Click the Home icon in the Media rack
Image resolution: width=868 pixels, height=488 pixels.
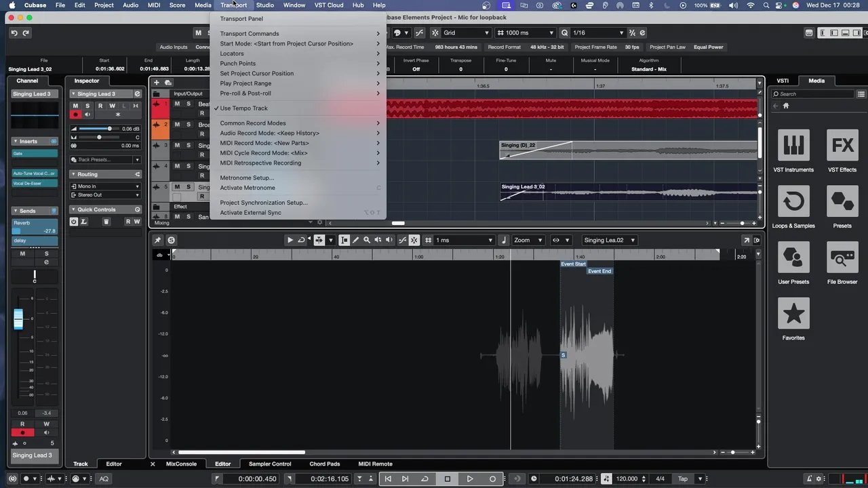786,106
